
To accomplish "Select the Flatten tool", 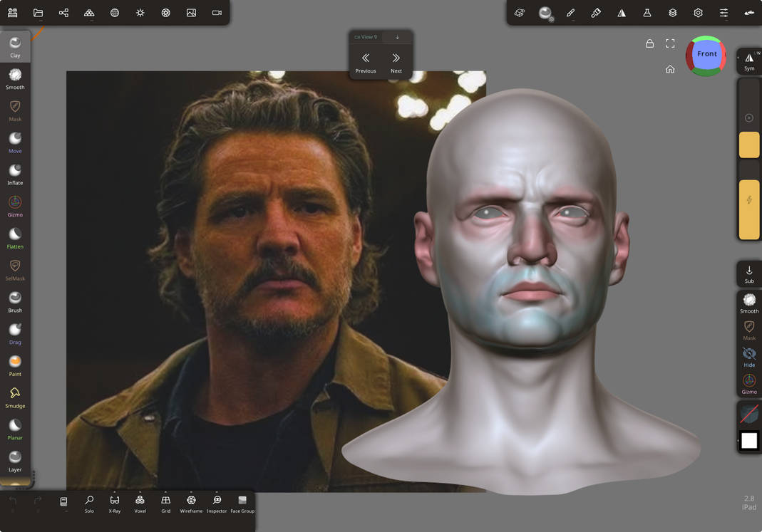I will coord(15,238).
